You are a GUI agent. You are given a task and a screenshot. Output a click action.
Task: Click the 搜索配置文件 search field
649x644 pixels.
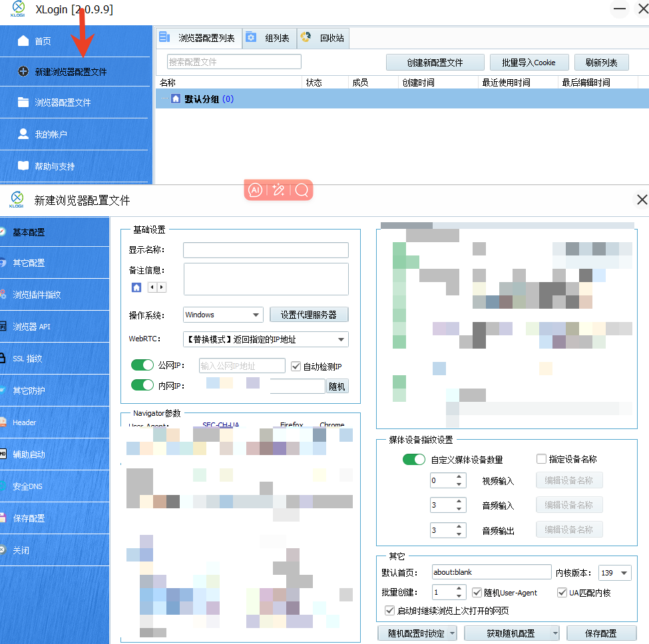click(x=234, y=62)
